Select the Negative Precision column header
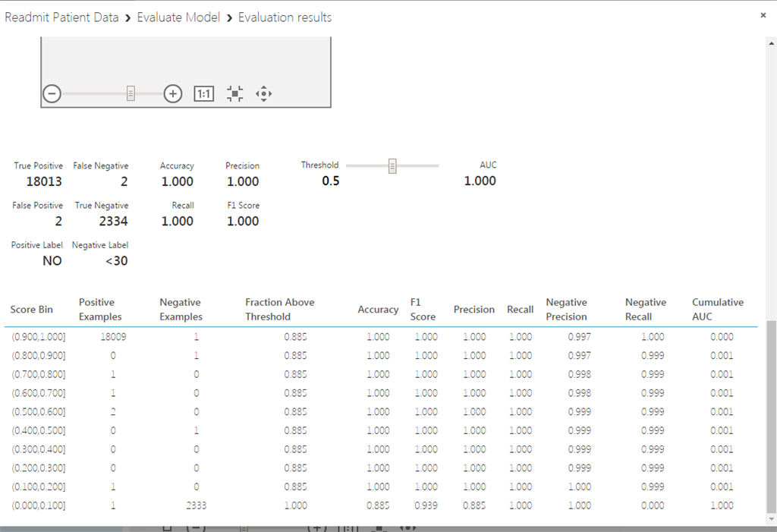Viewport: 777px width, 532px height. [x=566, y=310]
